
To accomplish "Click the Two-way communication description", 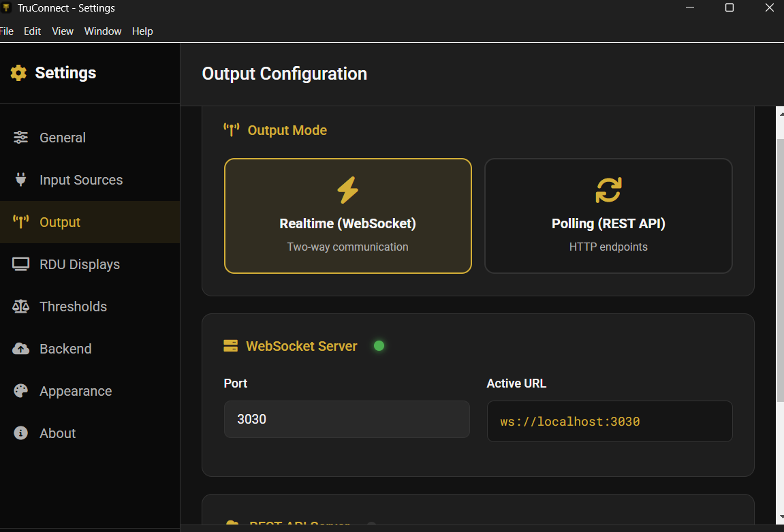I will (x=347, y=247).
